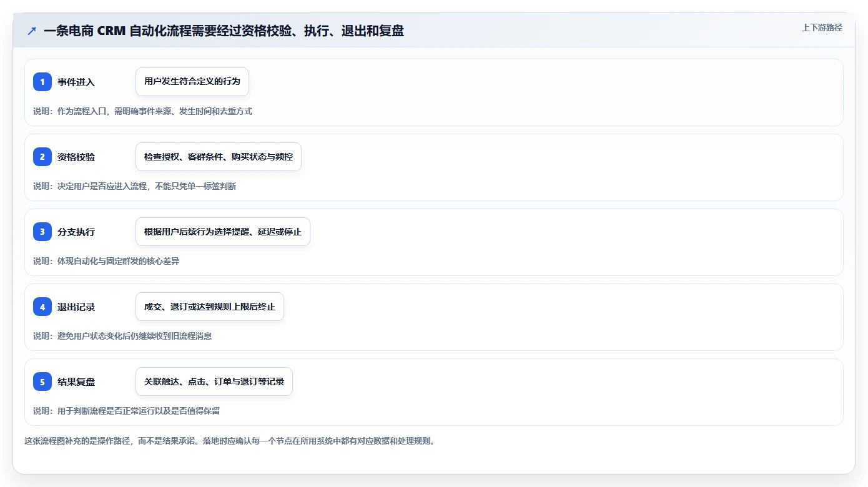Click the title 一条电商 CRM 自动化流程需要经过资格校验、执行、退出和复盘

click(x=224, y=31)
